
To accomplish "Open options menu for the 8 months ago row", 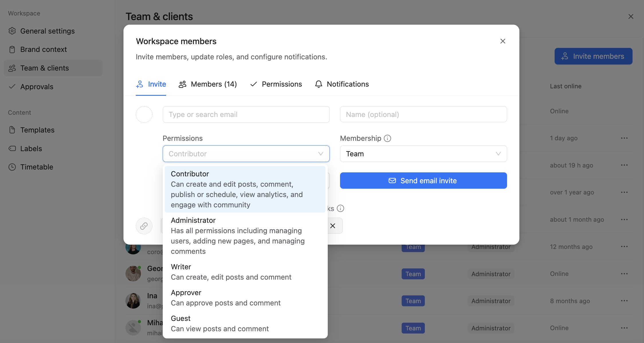I will click(624, 301).
